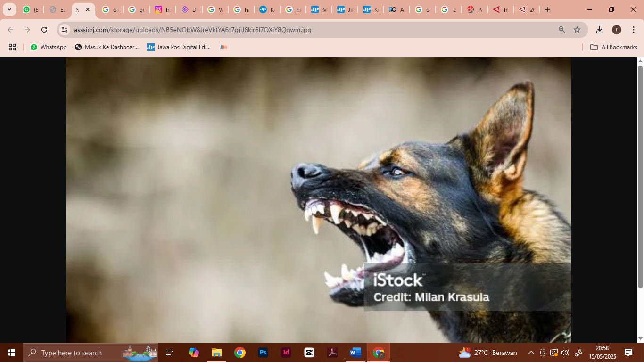Close the active image tab

click(88, 9)
